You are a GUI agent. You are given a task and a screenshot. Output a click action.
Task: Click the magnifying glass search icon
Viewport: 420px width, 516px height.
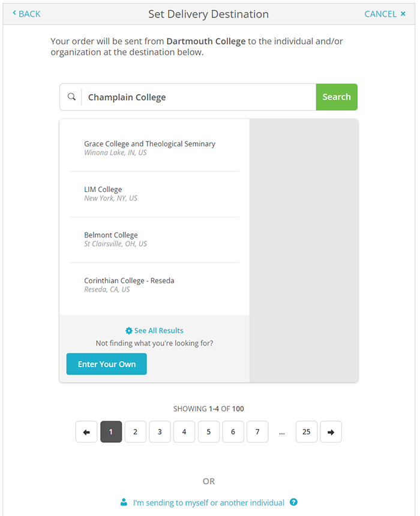pyautogui.click(x=71, y=97)
